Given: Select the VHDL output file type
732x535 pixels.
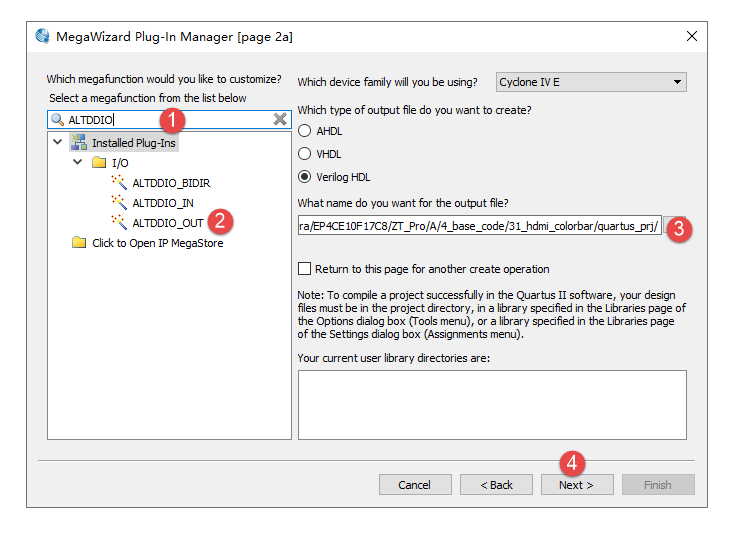Looking at the screenshot, I should coord(306,154).
